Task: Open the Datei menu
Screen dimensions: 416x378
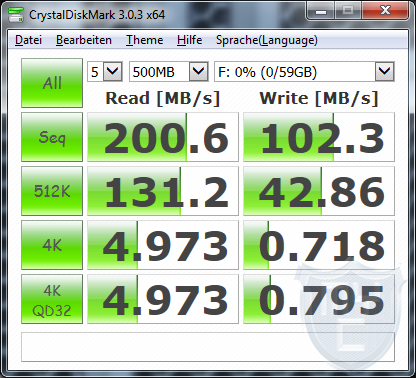Action: click(28, 40)
